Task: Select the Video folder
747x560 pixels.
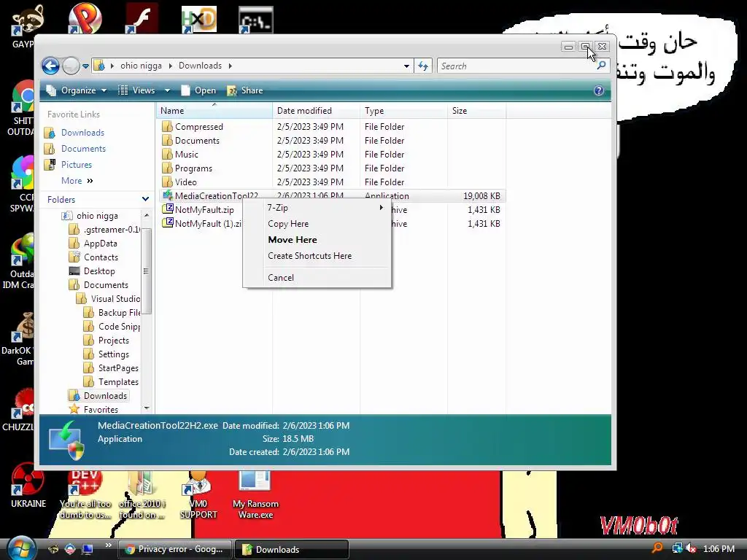Action: click(x=185, y=182)
